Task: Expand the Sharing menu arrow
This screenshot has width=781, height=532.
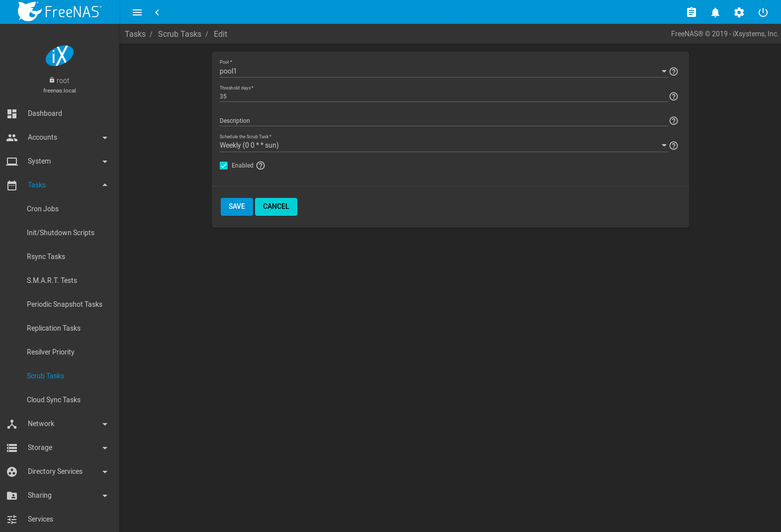Action: click(105, 496)
